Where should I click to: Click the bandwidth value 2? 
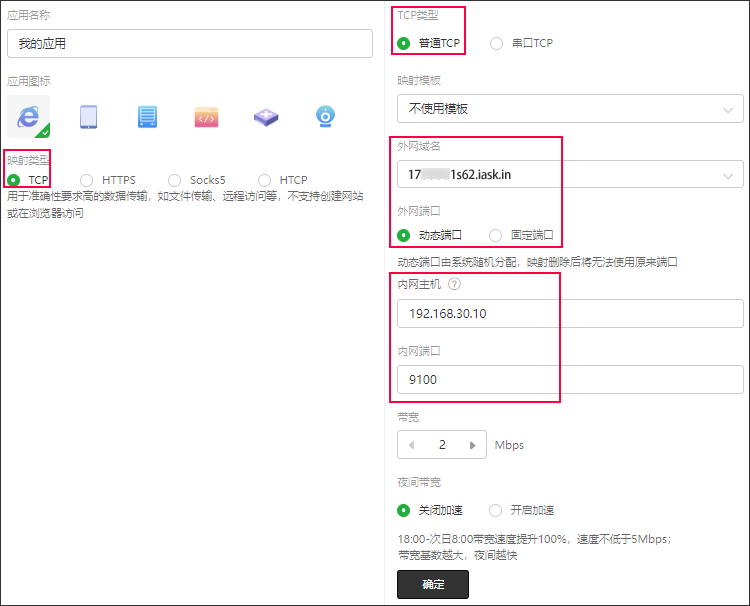(442, 445)
